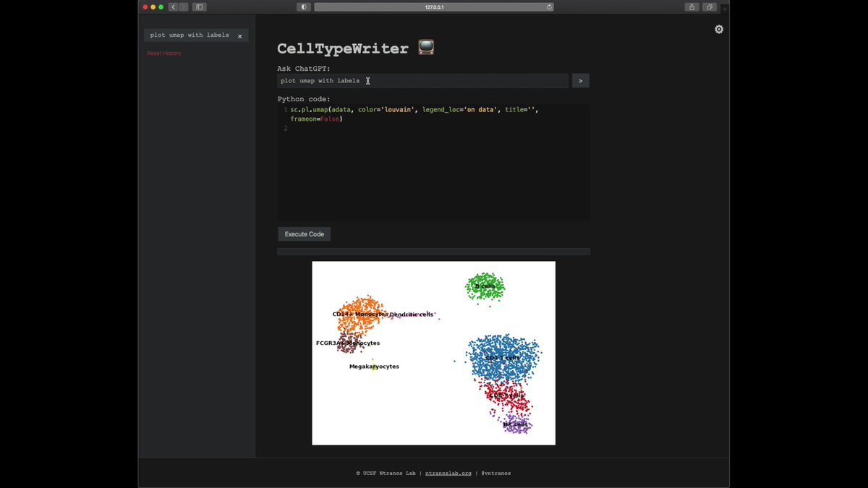Remove the 'plot umap with labels' history entry
Viewport: 868px width, 488px height.
point(240,36)
